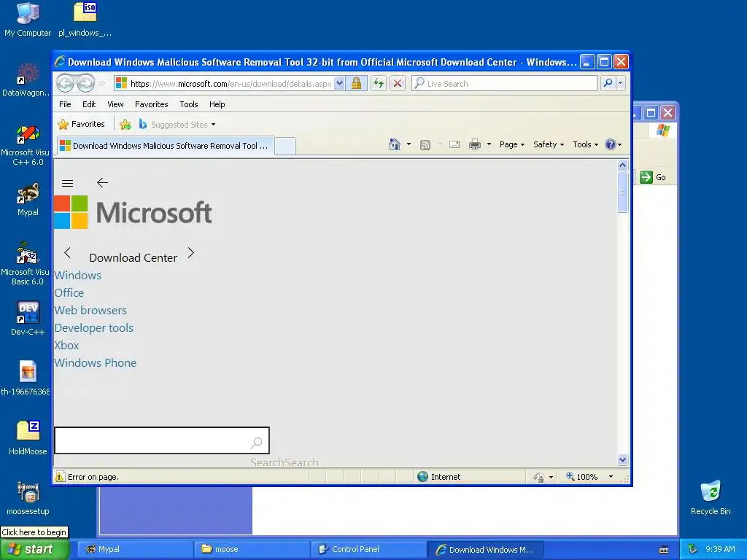Image resolution: width=747 pixels, height=560 pixels.
Task: Click the scrollbar up arrow
Action: pos(623,166)
